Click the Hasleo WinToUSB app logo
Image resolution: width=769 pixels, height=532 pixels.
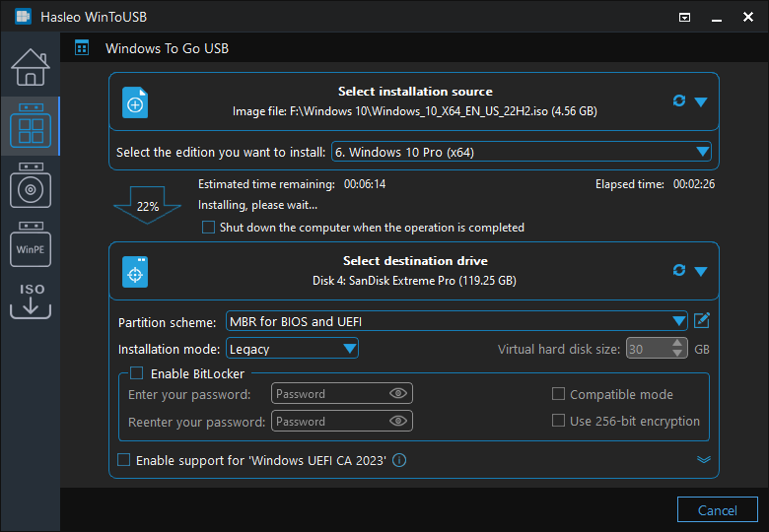click(23, 17)
